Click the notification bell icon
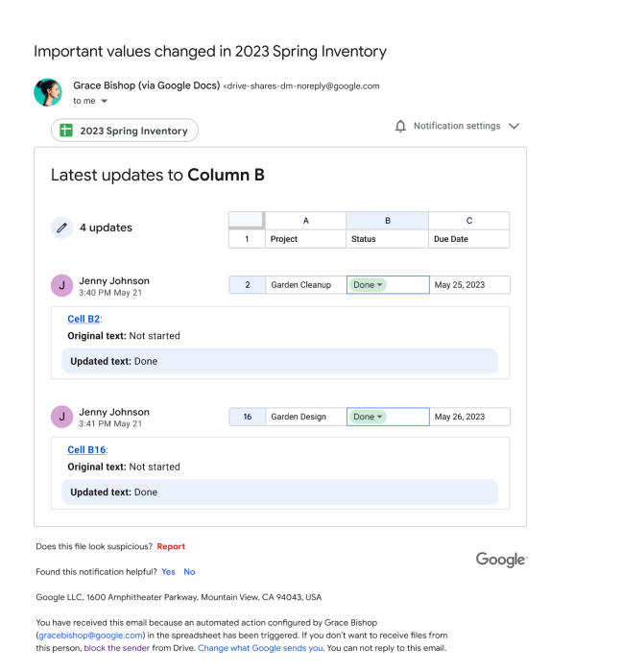 click(400, 126)
